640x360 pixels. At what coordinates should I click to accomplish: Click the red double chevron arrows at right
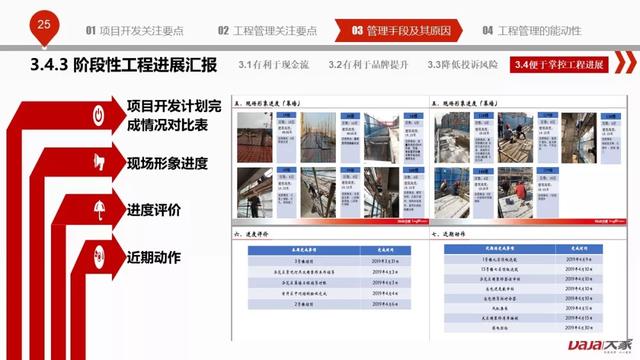point(625,62)
